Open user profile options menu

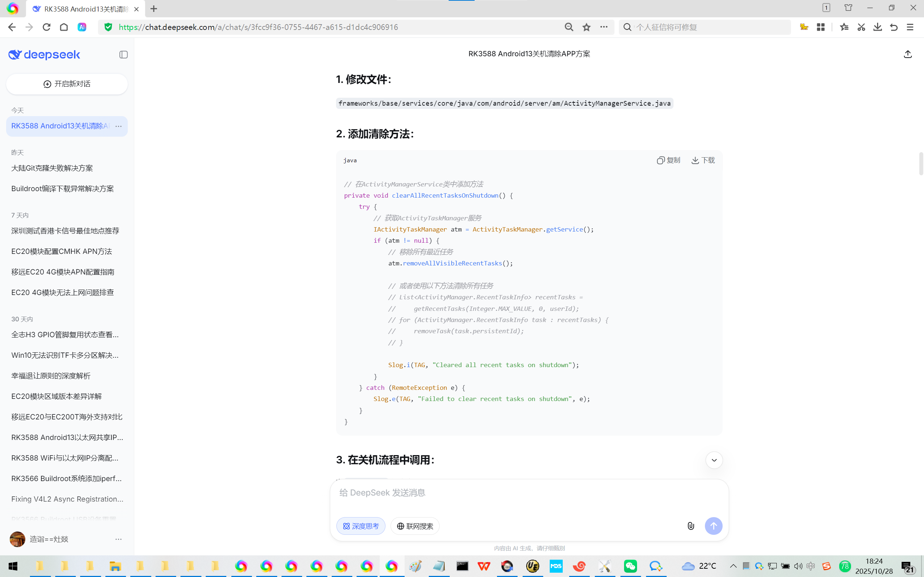(118, 539)
